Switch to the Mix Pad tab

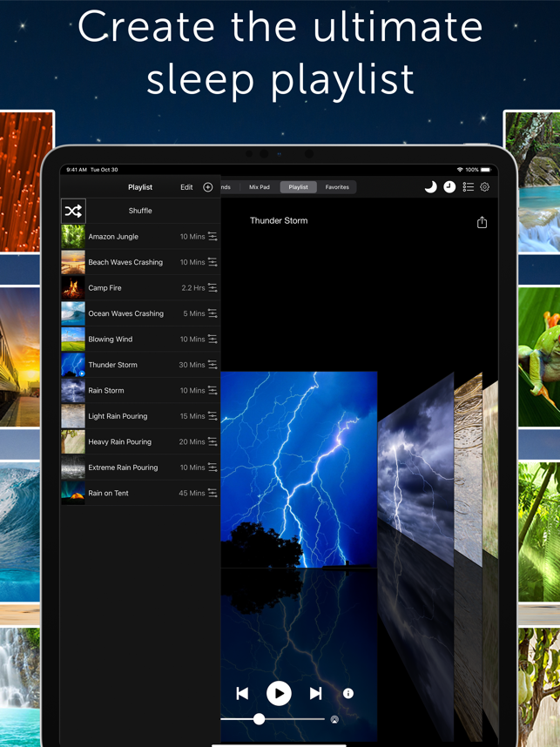pos(260,187)
